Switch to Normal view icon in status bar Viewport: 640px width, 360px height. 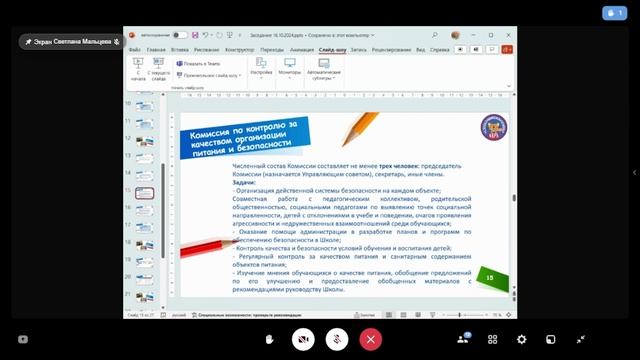(x=389, y=315)
